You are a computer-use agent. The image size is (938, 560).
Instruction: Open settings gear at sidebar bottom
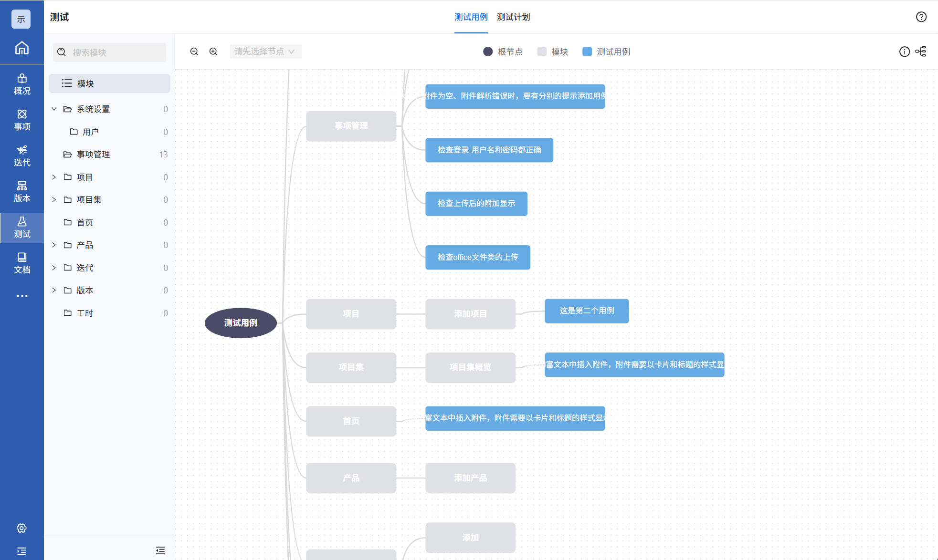pyautogui.click(x=21, y=528)
